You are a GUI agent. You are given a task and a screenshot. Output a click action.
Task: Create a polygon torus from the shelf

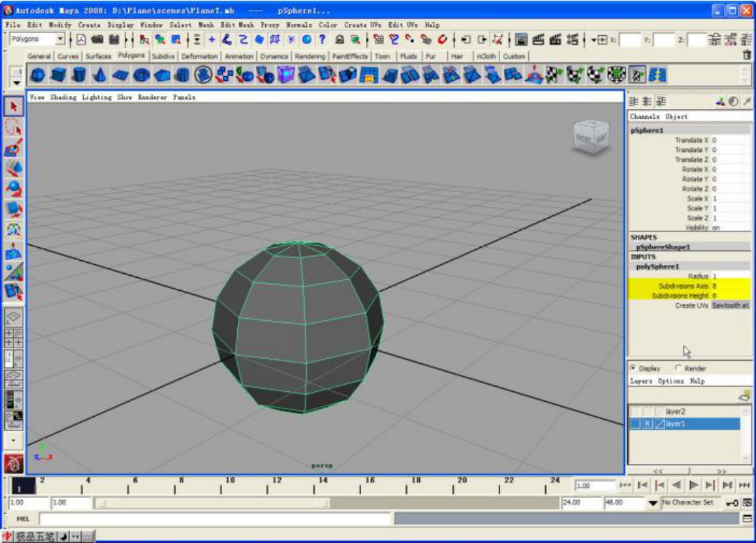point(141,75)
